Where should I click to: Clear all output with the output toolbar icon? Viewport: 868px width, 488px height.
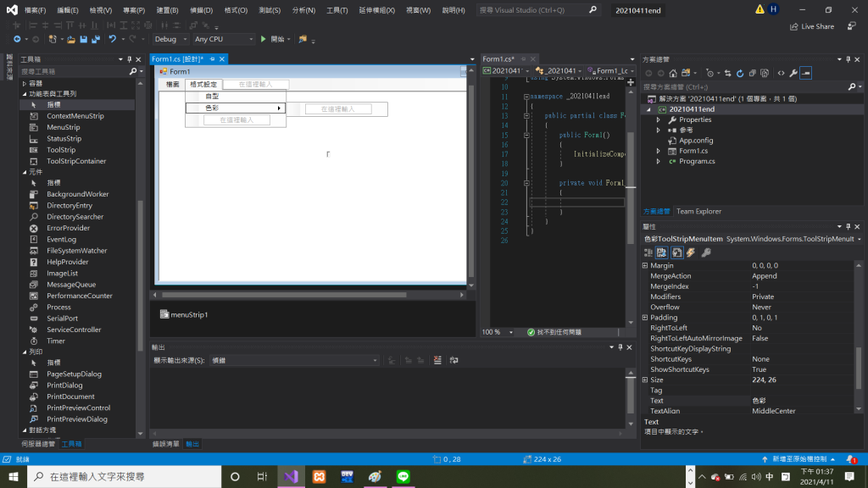[437, 360]
